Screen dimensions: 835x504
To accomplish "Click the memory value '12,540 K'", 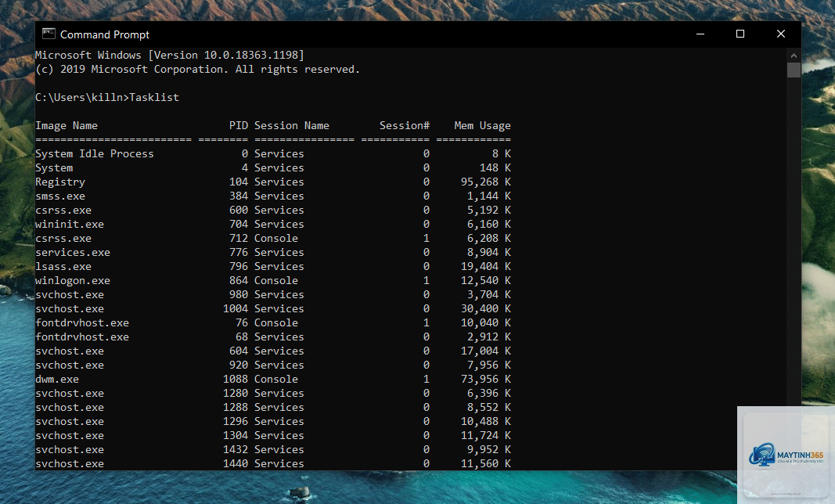I will pyautogui.click(x=486, y=281).
